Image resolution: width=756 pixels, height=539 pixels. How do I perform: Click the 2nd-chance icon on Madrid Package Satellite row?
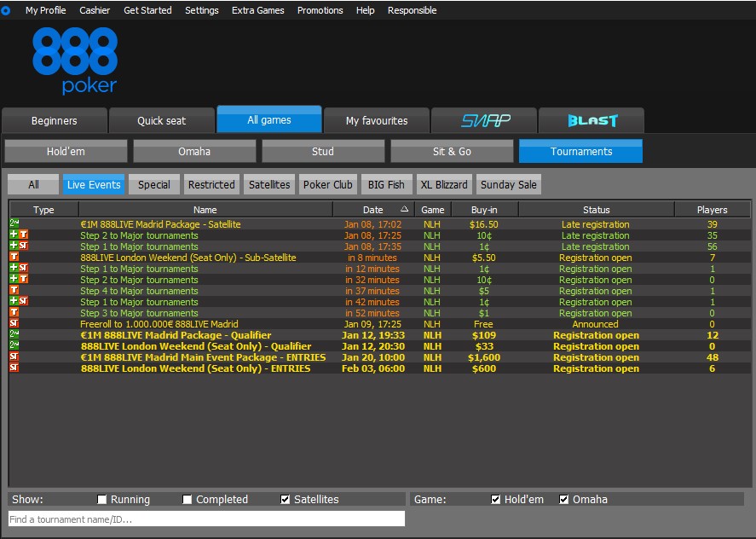click(14, 224)
